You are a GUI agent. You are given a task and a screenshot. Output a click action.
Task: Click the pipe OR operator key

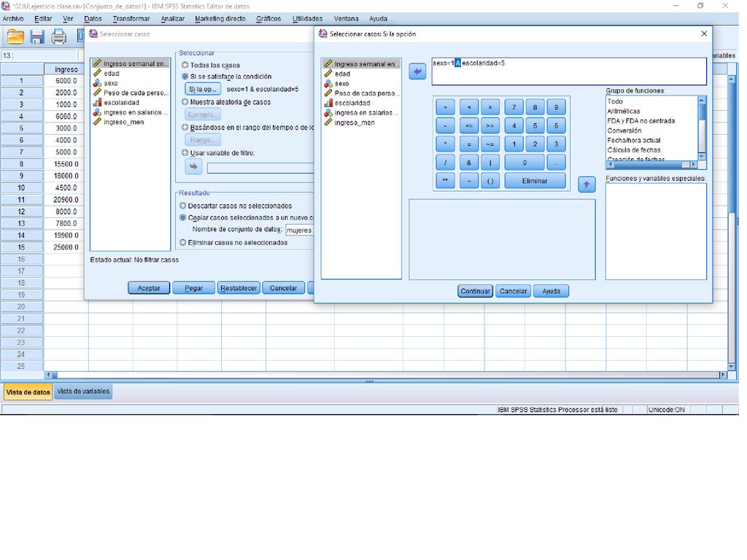coord(489,163)
